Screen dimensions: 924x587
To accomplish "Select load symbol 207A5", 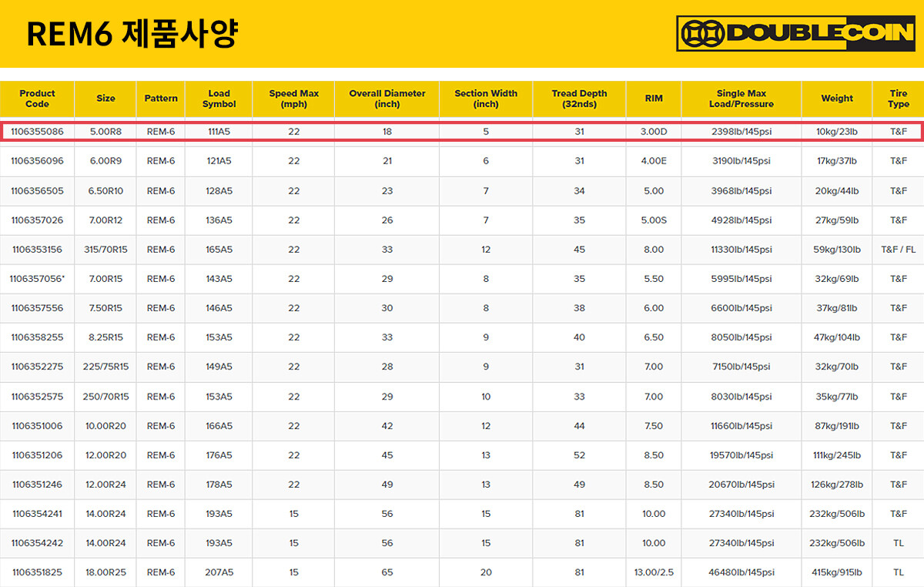I will tap(219, 572).
